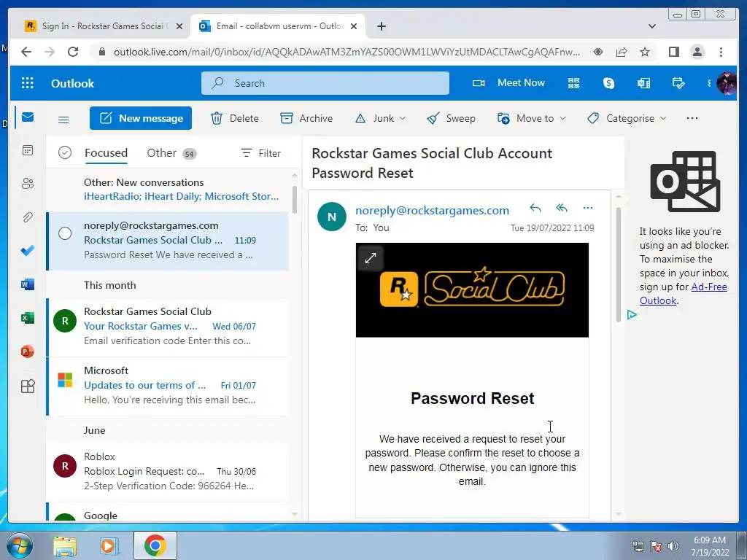
Task: Click the Outlook Search box
Action: pyautogui.click(x=325, y=83)
